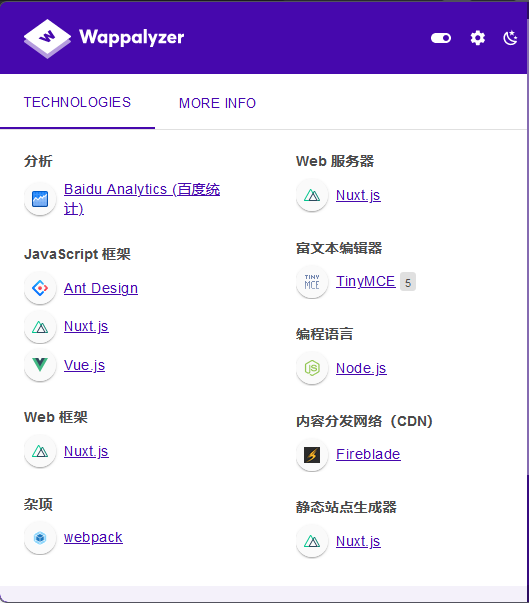The height and width of the screenshot is (603, 529).
Task: Open Nuxt.js link under 静态站点生成器
Action: pyautogui.click(x=358, y=541)
